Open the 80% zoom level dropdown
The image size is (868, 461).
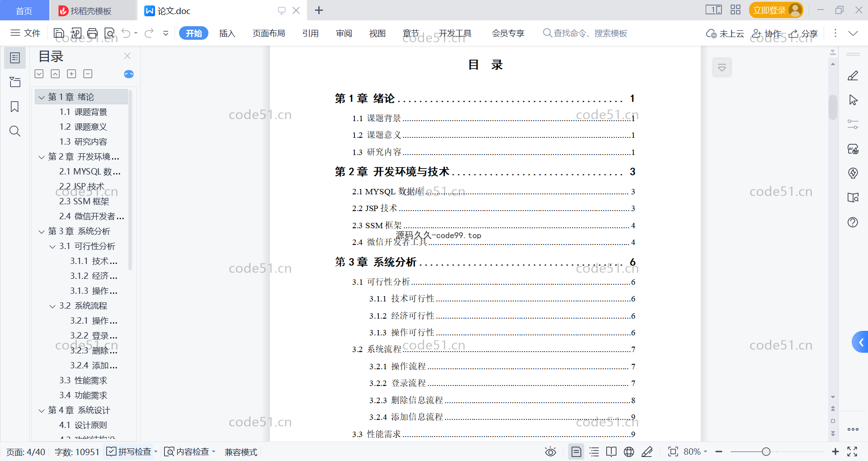coord(705,452)
